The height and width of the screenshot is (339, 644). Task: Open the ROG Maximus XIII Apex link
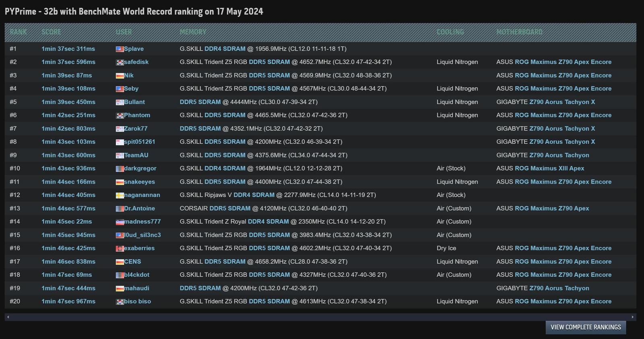point(549,168)
